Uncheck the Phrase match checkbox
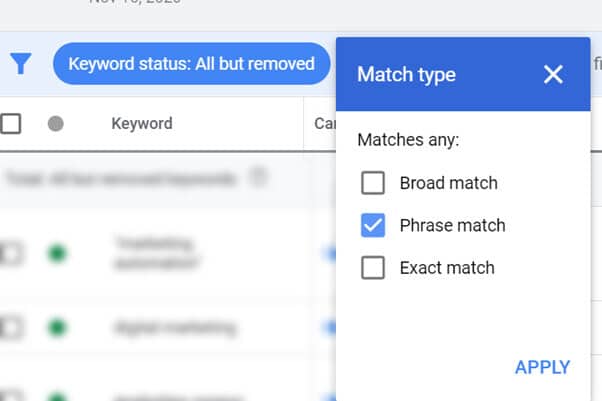Image resolution: width=602 pixels, height=401 pixels. pyautogui.click(x=373, y=225)
